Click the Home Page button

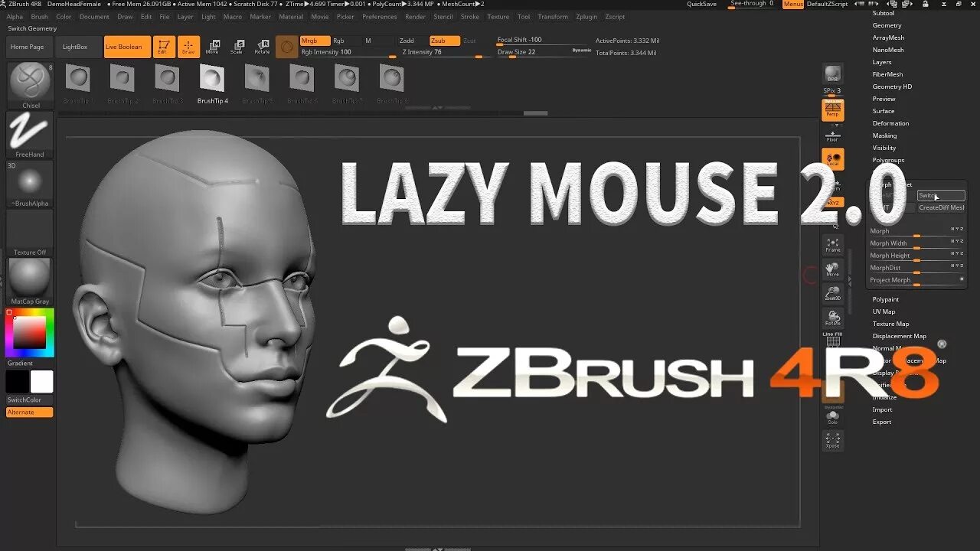pyautogui.click(x=27, y=47)
